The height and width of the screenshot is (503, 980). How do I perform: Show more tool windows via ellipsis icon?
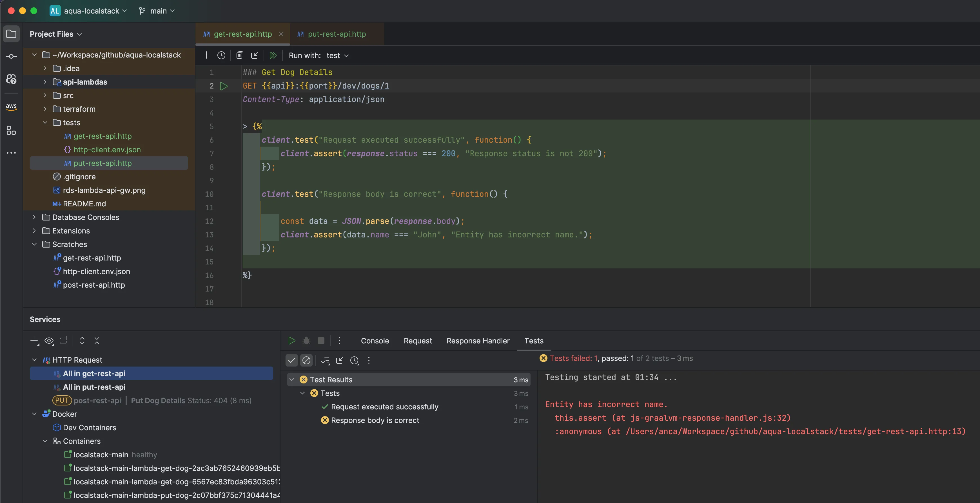coord(12,153)
